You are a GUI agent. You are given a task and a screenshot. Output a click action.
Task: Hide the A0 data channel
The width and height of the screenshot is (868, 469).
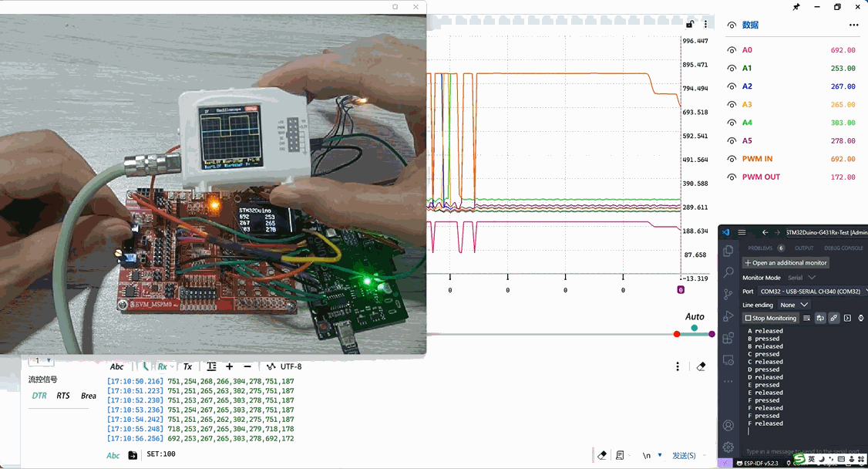point(732,50)
